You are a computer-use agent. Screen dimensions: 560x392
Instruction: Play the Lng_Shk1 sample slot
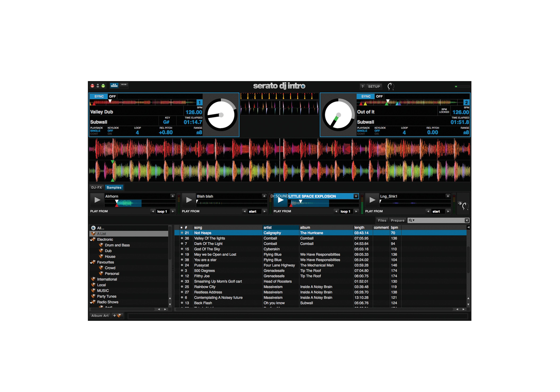(x=372, y=200)
